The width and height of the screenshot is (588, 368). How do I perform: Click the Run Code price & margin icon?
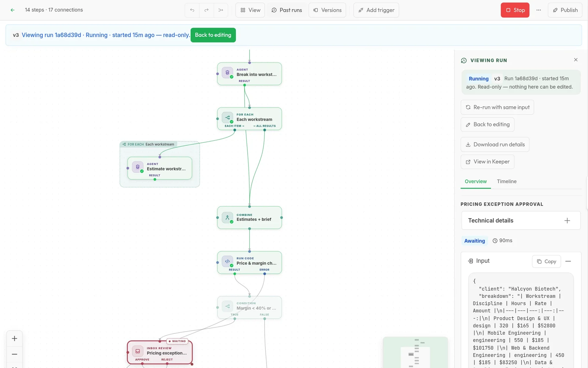227,261
